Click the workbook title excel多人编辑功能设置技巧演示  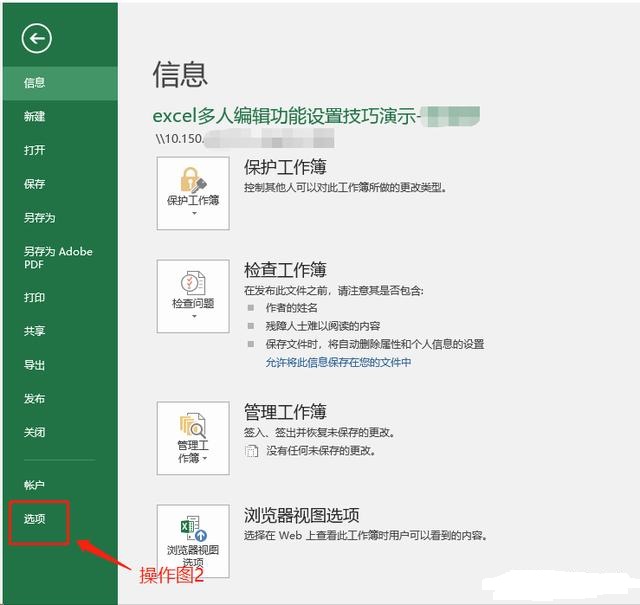click(x=284, y=116)
